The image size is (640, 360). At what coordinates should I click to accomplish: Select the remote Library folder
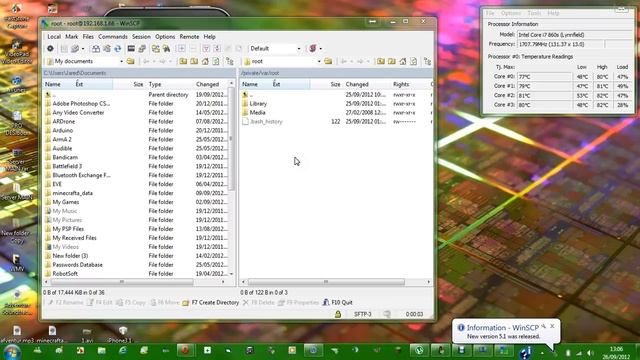tap(258, 104)
